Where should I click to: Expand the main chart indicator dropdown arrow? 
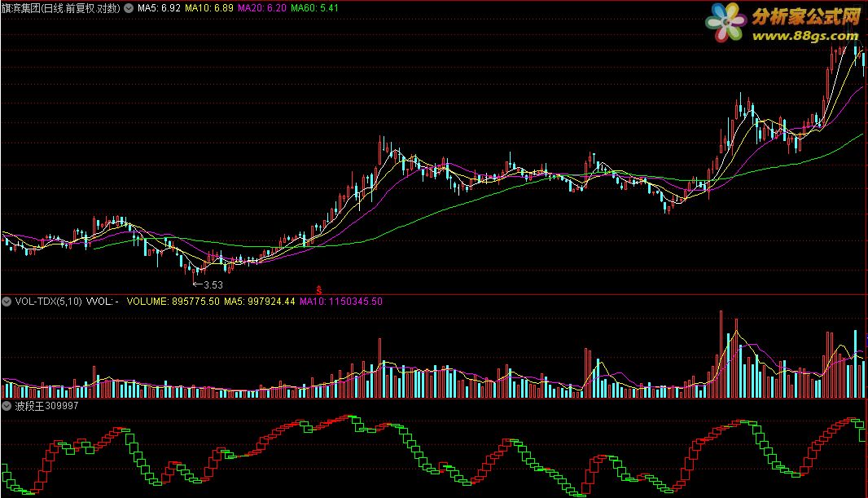(129, 8)
